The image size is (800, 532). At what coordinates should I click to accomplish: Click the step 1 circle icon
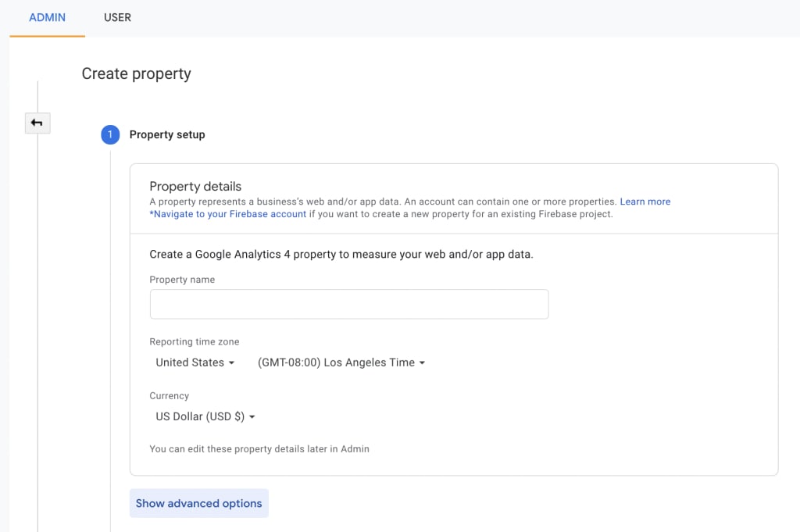[110, 134]
